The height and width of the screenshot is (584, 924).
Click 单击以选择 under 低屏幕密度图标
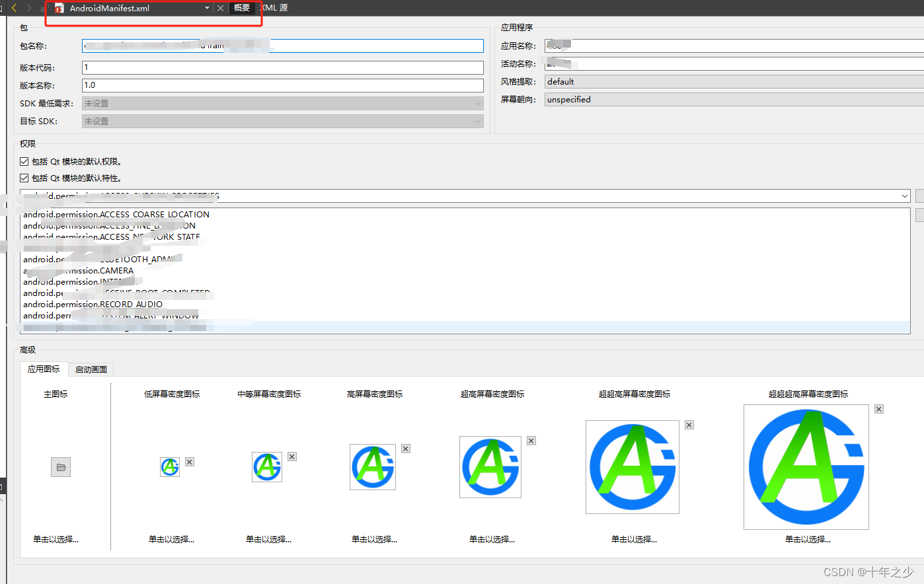pyautogui.click(x=171, y=539)
